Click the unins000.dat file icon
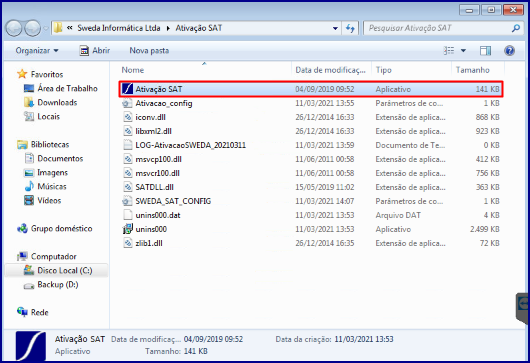 [x=127, y=215]
